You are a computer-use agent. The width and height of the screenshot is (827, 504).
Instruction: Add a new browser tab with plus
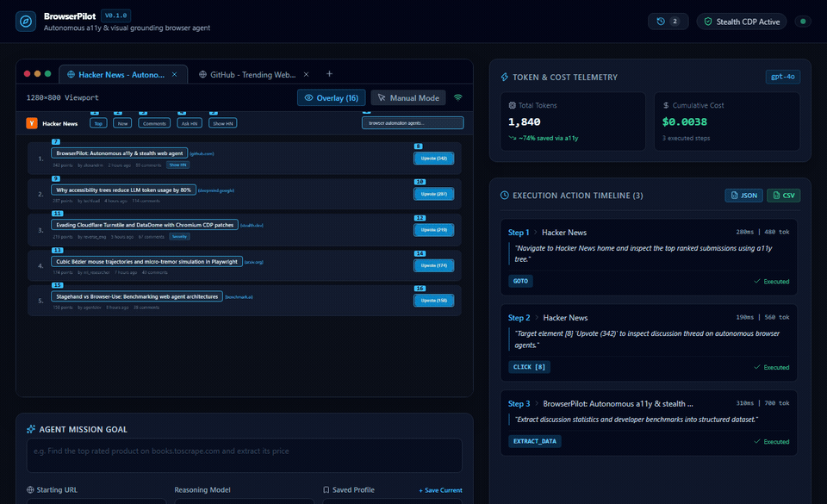click(329, 74)
